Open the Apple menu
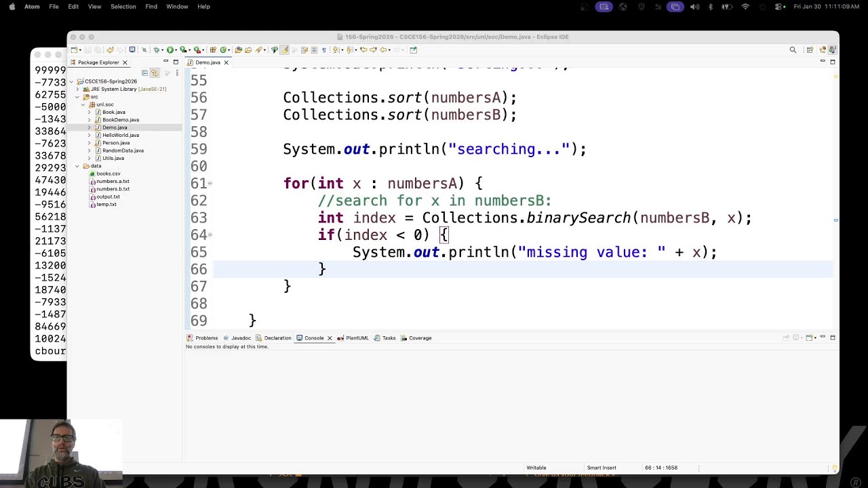This screenshot has height=488, width=868. pos(12,7)
